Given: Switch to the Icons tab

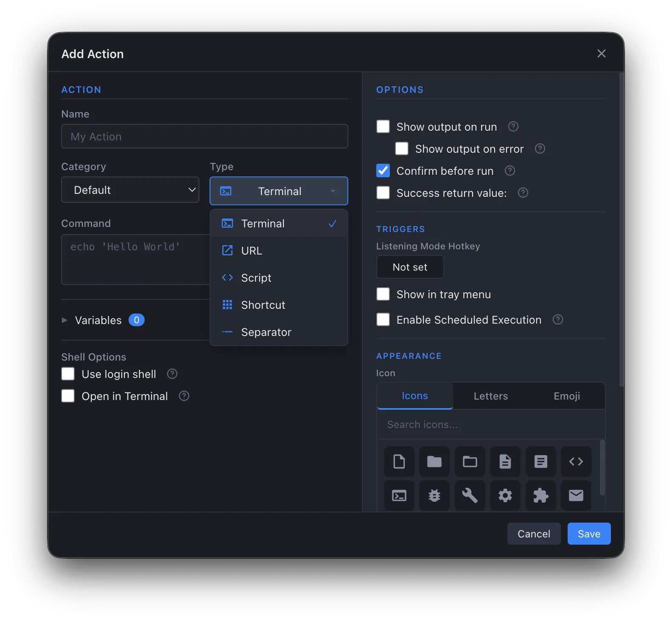Looking at the screenshot, I should tap(415, 396).
